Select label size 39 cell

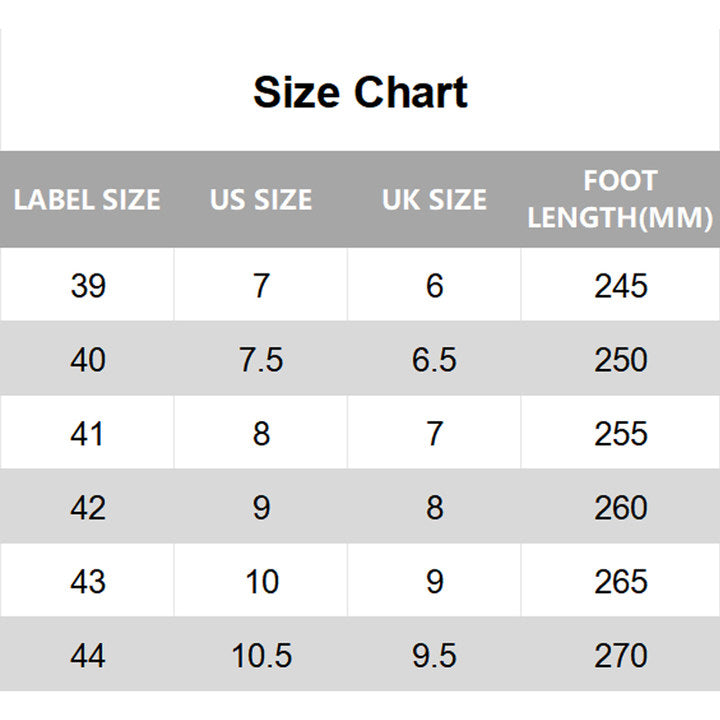tap(88, 286)
